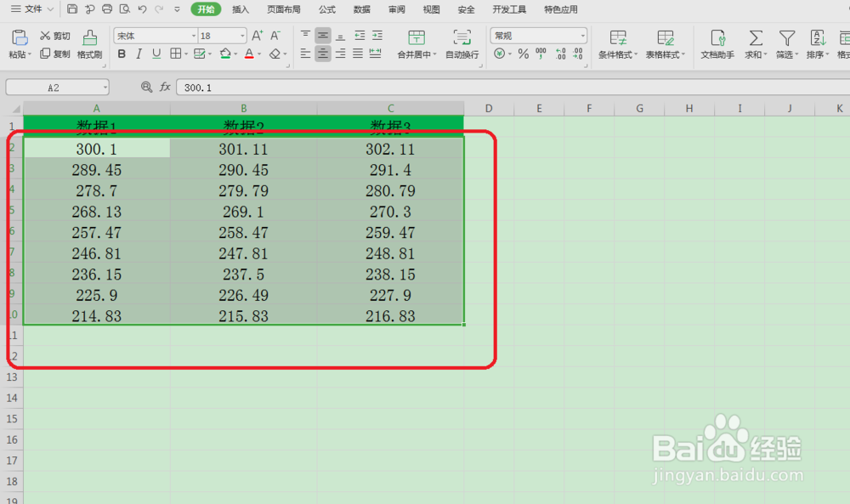This screenshot has height=504, width=850.
Task: Decrease decimal places
Action: tap(578, 54)
